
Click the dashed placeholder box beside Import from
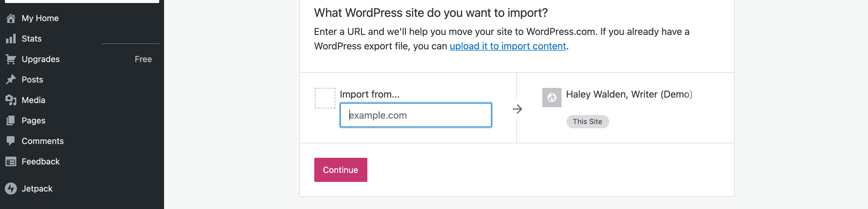[325, 98]
